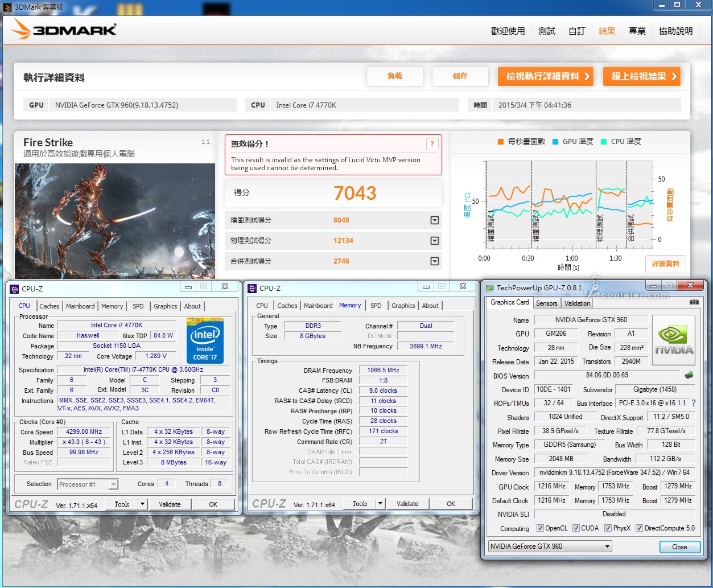The image size is (713, 588).
Task: Click the Intel Core i7 badge in CPU-Z
Action: pyautogui.click(x=205, y=340)
